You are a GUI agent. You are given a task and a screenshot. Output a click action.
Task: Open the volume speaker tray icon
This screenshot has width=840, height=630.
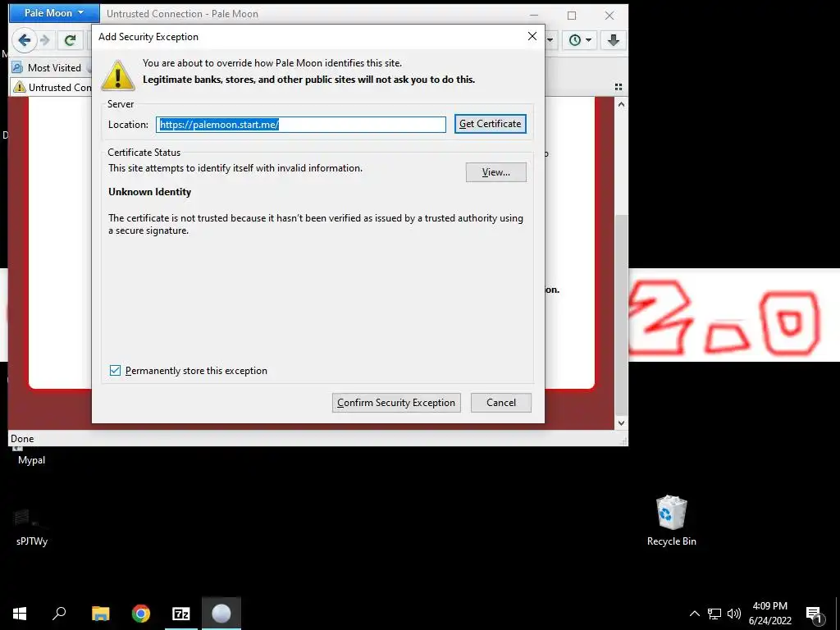[734, 614]
